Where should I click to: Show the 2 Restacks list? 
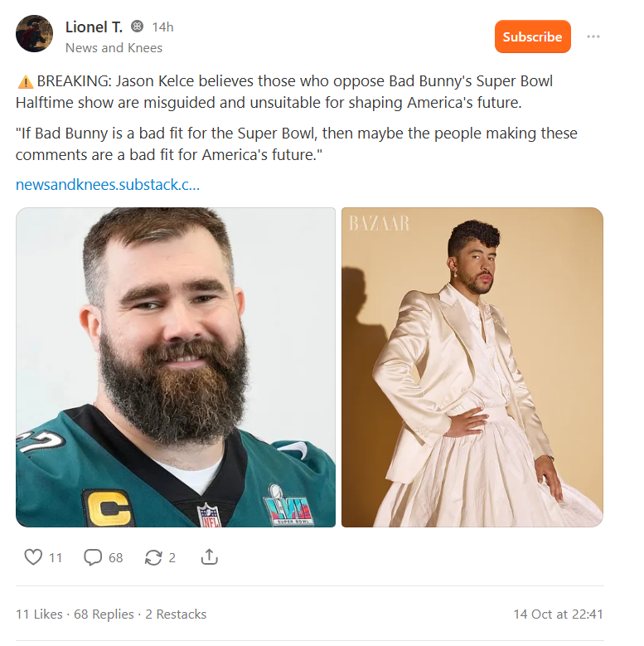176,614
